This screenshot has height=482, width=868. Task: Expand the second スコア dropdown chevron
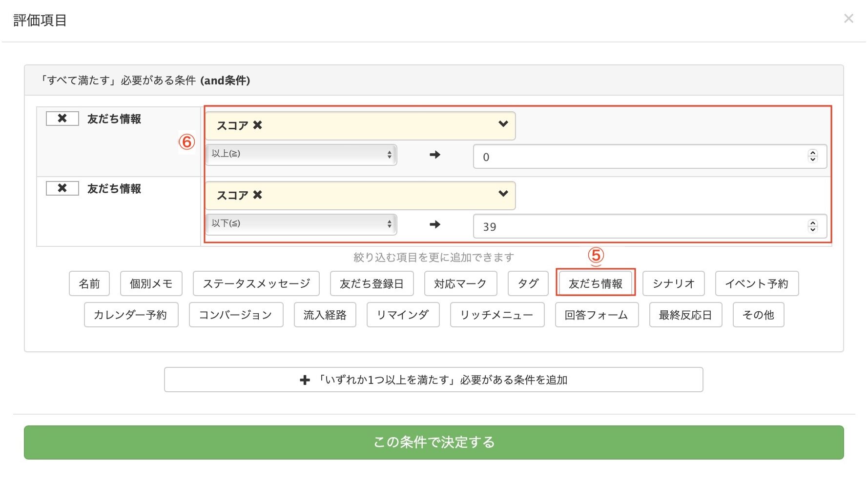(503, 194)
